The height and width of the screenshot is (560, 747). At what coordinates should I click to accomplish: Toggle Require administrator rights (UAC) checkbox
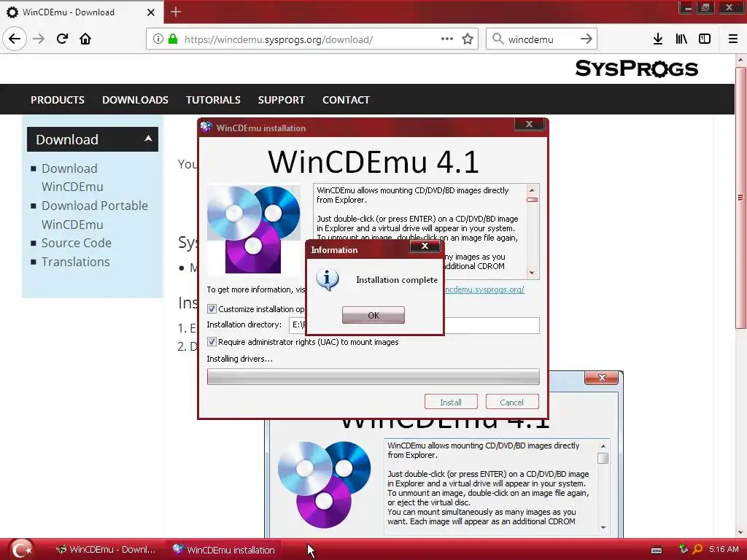[x=212, y=342]
